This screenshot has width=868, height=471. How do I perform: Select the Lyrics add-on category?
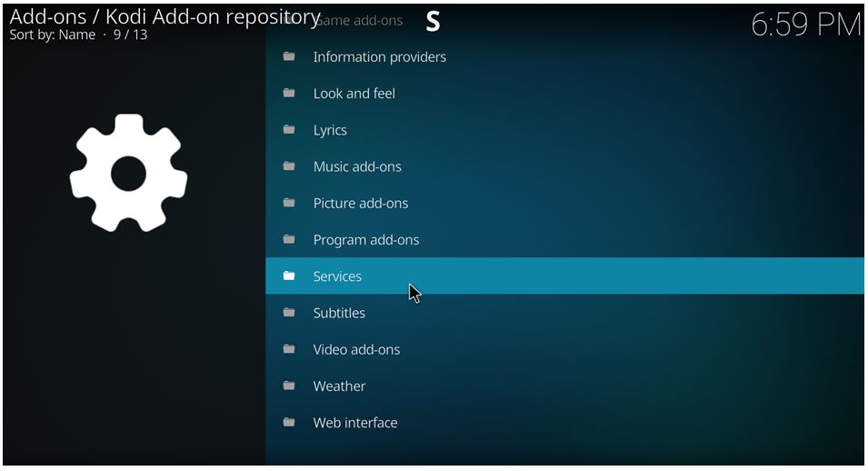[564, 130]
